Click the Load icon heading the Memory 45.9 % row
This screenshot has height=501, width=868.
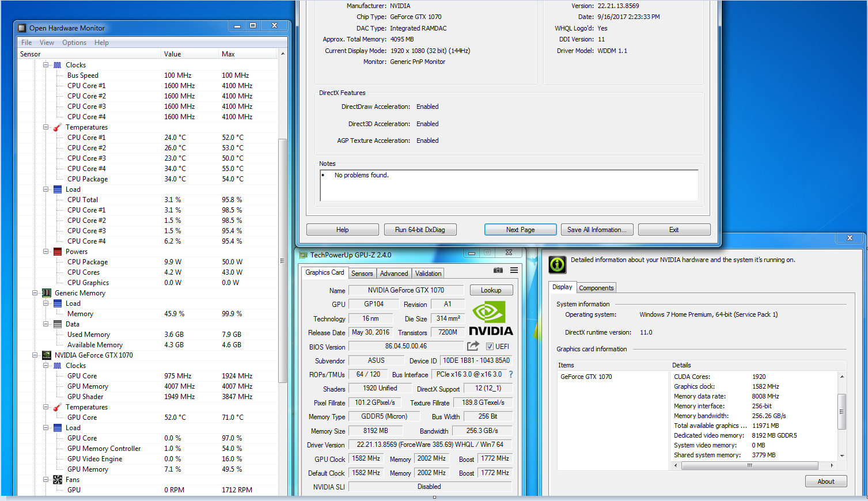click(58, 303)
